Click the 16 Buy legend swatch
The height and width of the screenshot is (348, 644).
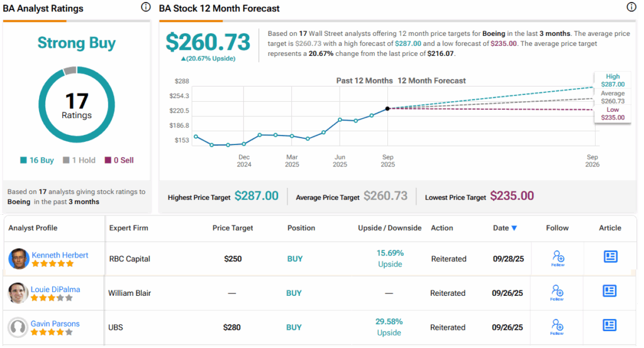pos(23,160)
